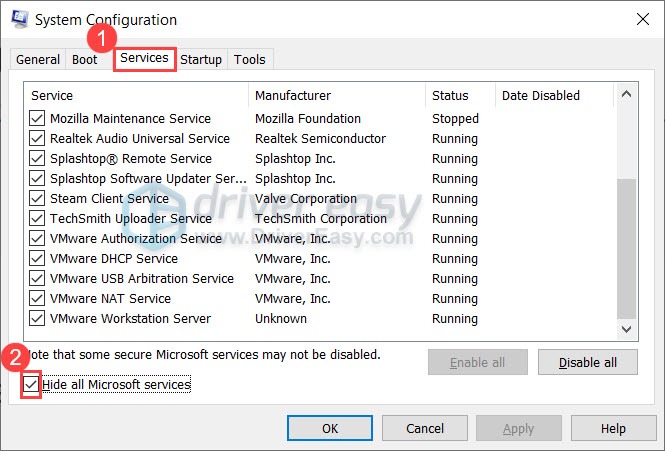Click the OK button

(330, 429)
